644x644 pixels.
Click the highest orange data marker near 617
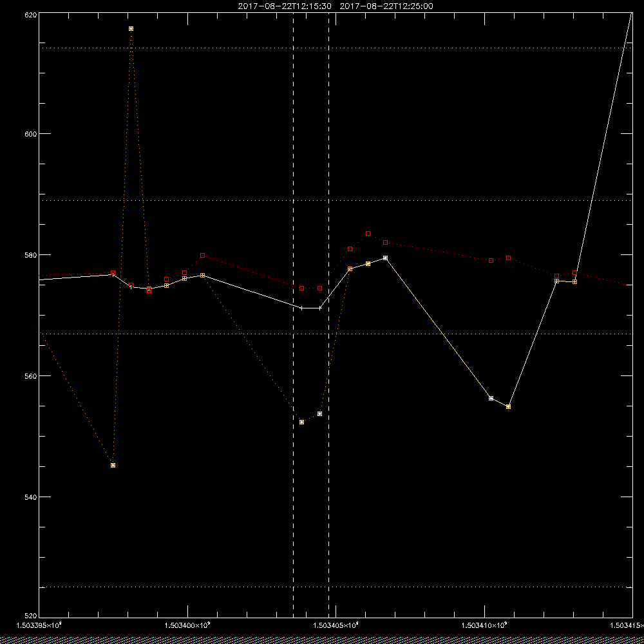tap(131, 29)
